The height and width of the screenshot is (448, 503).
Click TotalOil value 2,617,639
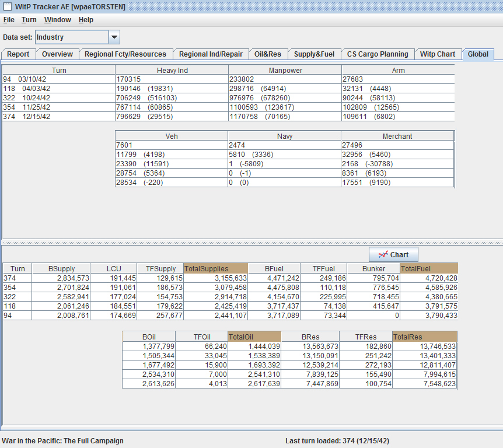click(x=254, y=384)
